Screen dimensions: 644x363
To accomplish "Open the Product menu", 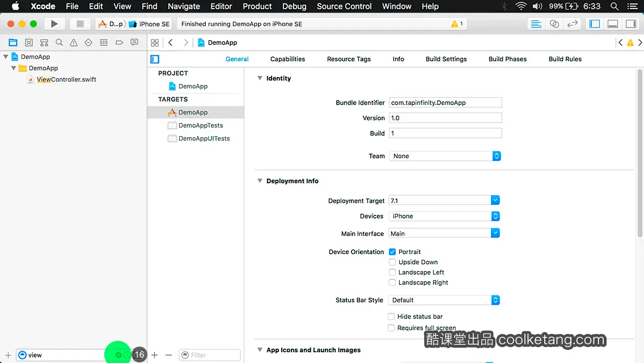I will click(257, 6).
